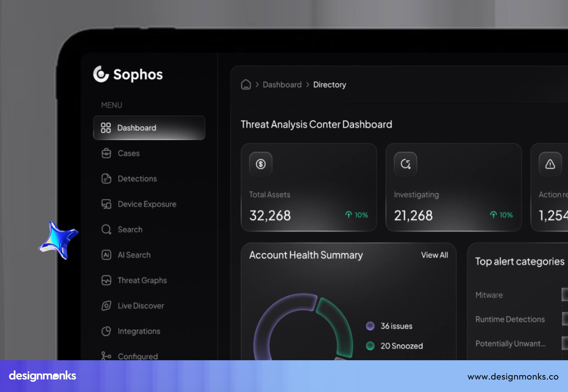This screenshot has height=392, width=568.
Task: Click the Integrations clock icon
Action: (106, 331)
